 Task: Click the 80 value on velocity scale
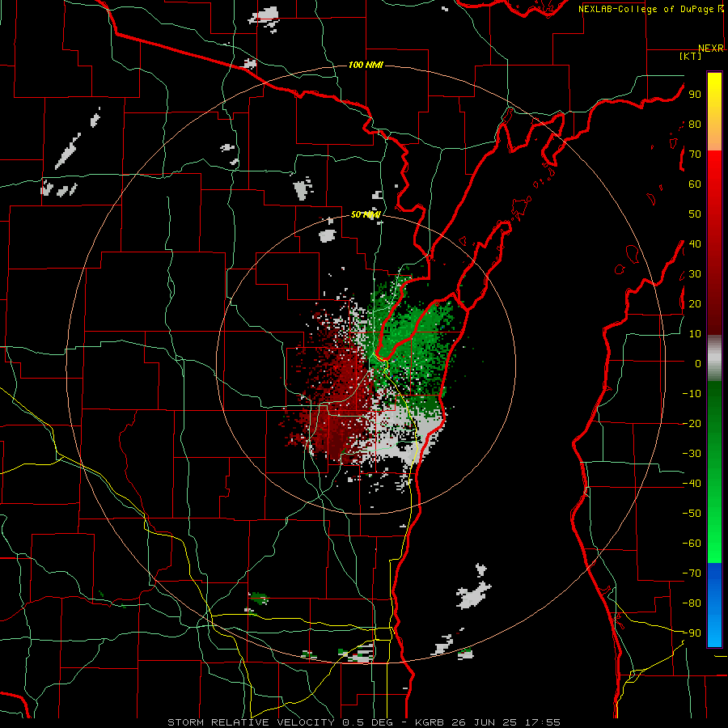[695, 125]
